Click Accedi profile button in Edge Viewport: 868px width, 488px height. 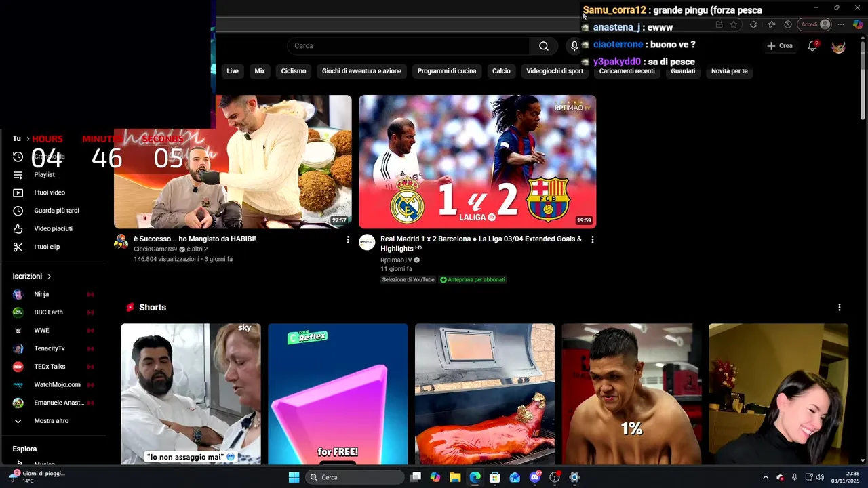816,24
